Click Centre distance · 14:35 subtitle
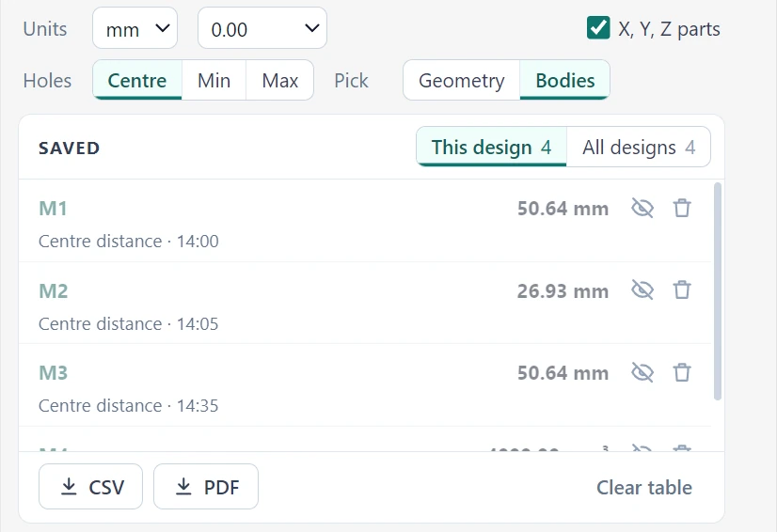Viewport: 777px width, 532px height. click(x=129, y=406)
